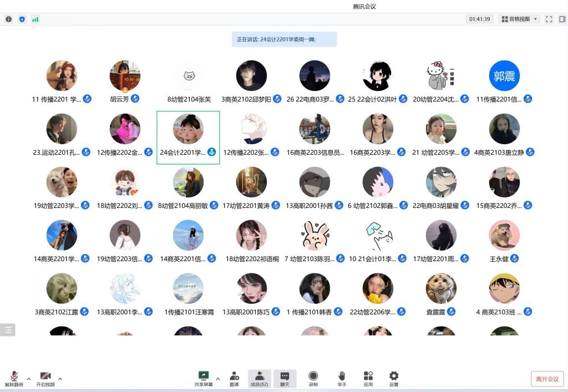Open the meeting info icon
This screenshot has width=568, height=392.
8,19
